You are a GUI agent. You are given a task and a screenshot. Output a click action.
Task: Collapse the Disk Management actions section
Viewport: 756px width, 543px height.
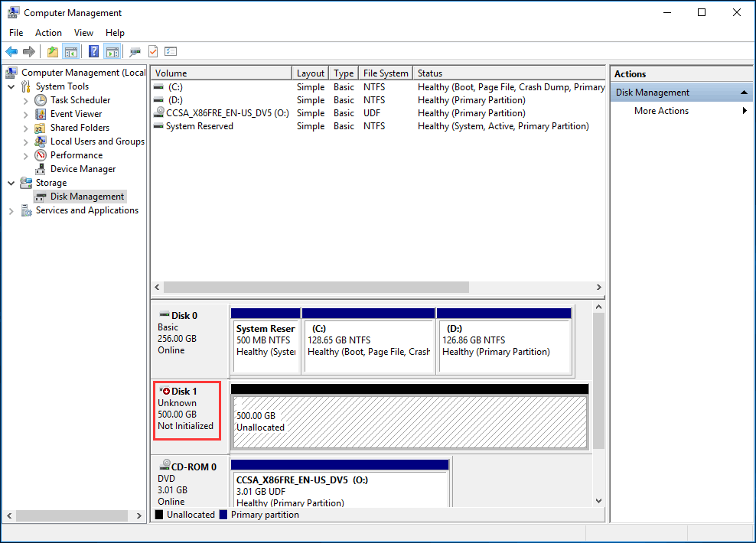(744, 93)
